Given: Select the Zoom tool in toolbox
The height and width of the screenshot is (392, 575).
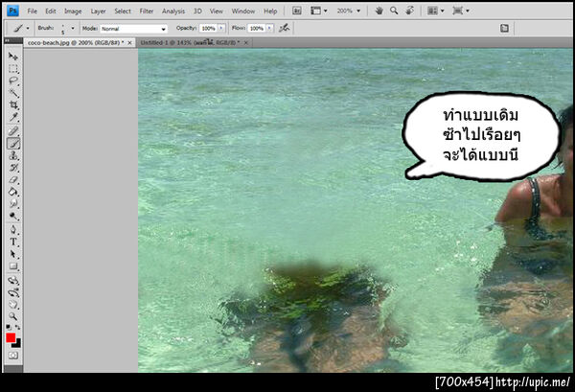Looking at the screenshot, I should 13,316.
